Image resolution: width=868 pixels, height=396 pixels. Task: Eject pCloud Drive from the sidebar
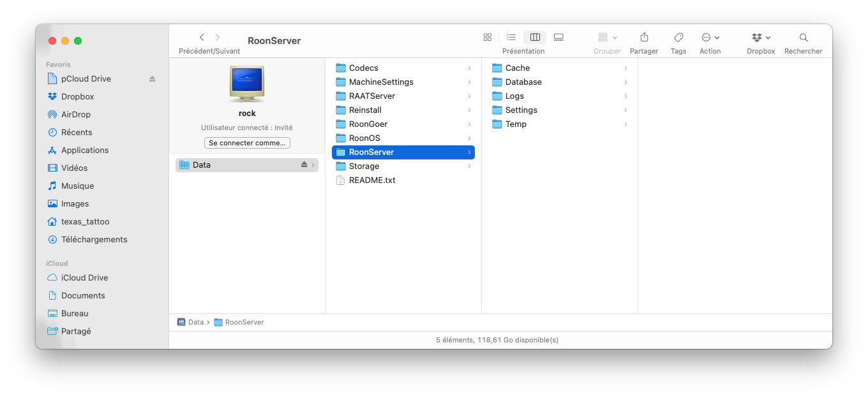tap(153, 79)
